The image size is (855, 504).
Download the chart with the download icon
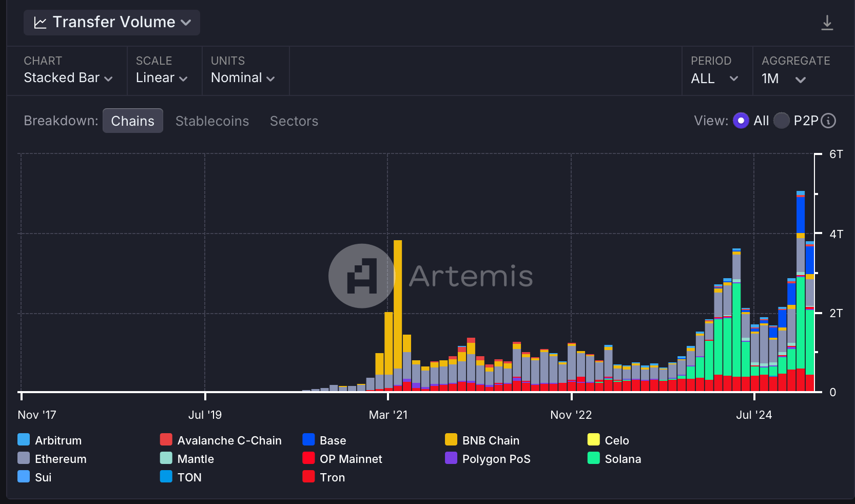[x=827, y=23]
